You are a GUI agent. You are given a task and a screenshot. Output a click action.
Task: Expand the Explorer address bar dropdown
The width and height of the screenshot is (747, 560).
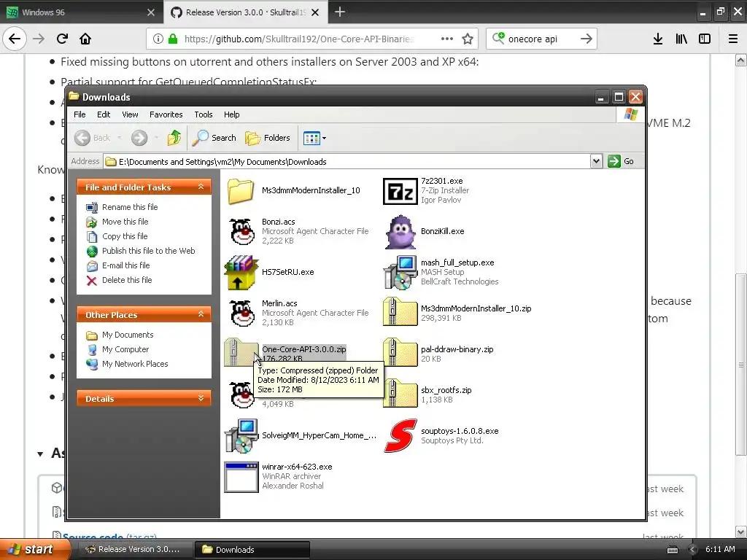[596, 161]
